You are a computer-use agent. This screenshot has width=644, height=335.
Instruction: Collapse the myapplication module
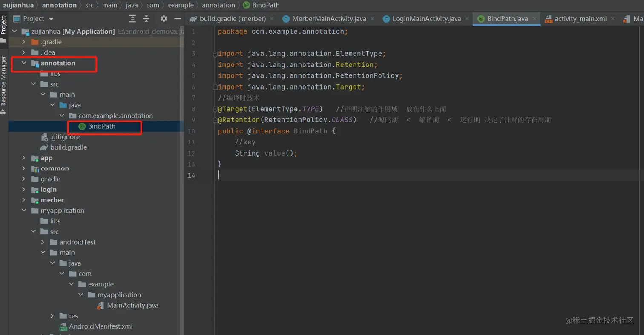[24, 211]
